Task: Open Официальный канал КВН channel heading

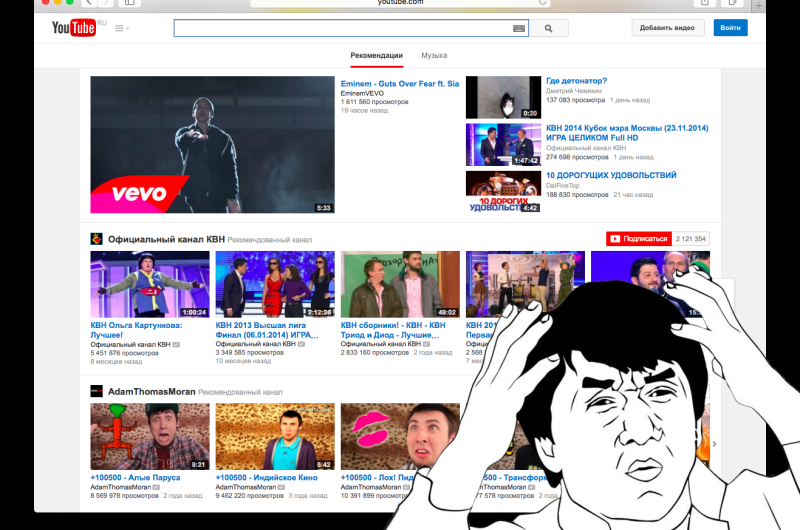Action: 166,239
